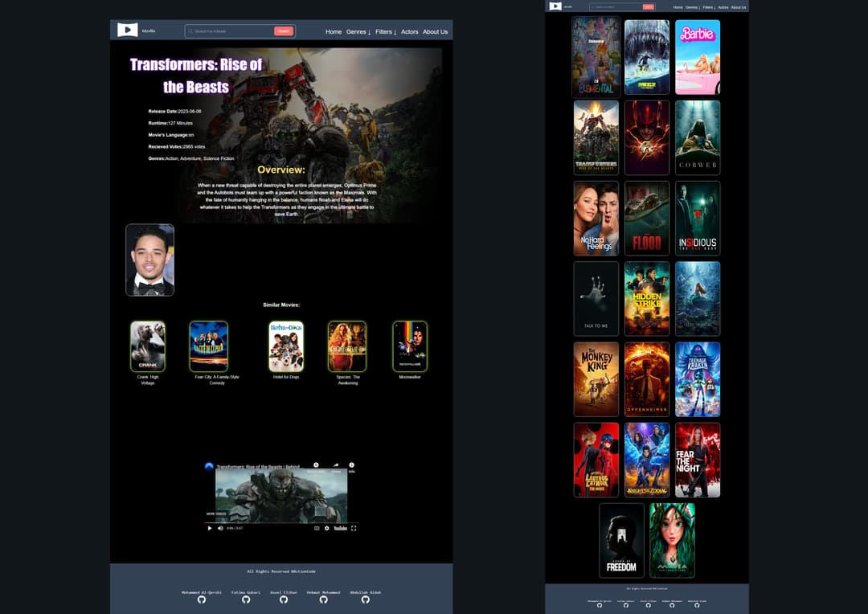The height and width of the screenshot is (614, 868).
Task: Open the Hotel for Dogs similar movie
Action: (286, 346)
